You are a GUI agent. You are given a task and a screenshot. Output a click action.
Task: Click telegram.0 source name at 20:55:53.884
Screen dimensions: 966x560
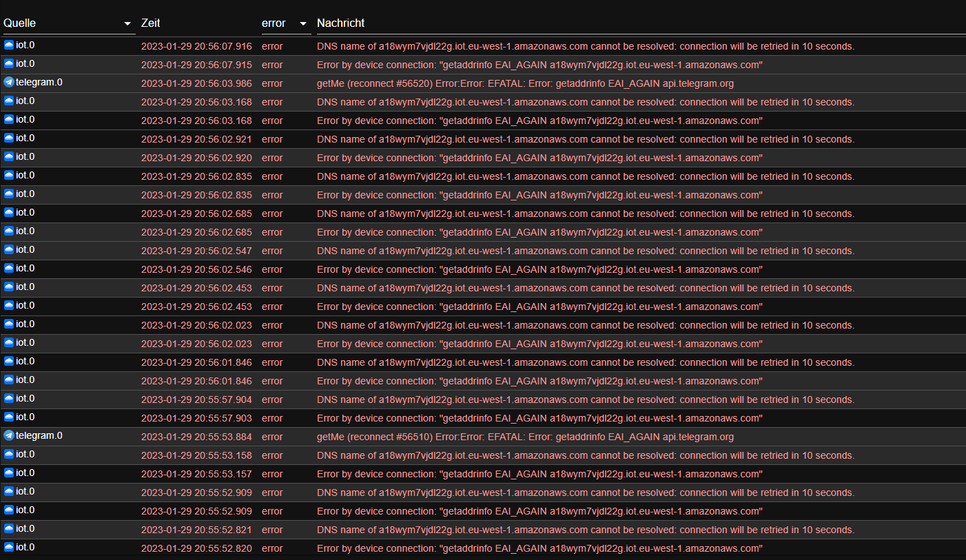[39, 435]
